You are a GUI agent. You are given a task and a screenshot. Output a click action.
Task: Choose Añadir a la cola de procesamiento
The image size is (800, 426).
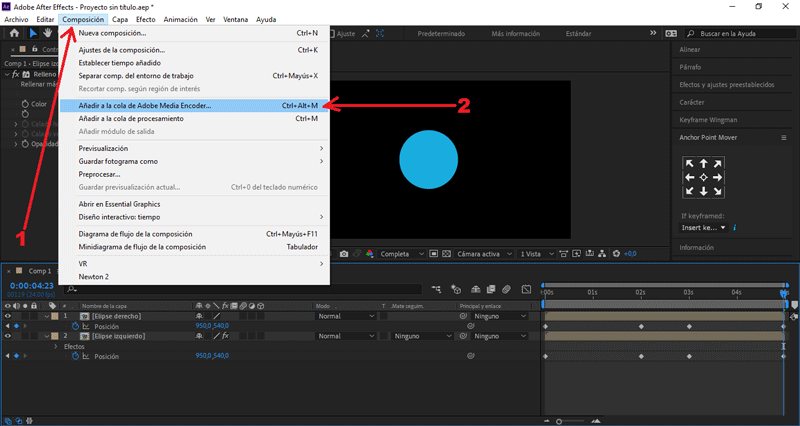coord(194,118)
